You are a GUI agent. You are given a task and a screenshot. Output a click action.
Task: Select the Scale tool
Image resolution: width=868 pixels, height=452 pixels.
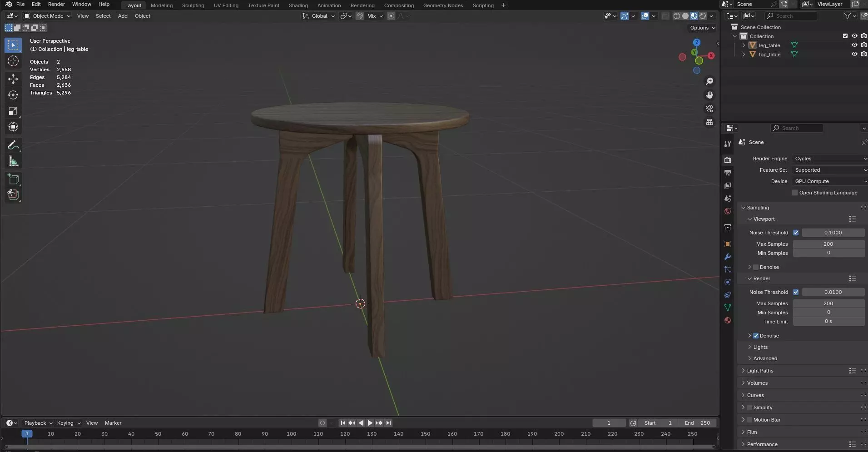tap(13, 111)
